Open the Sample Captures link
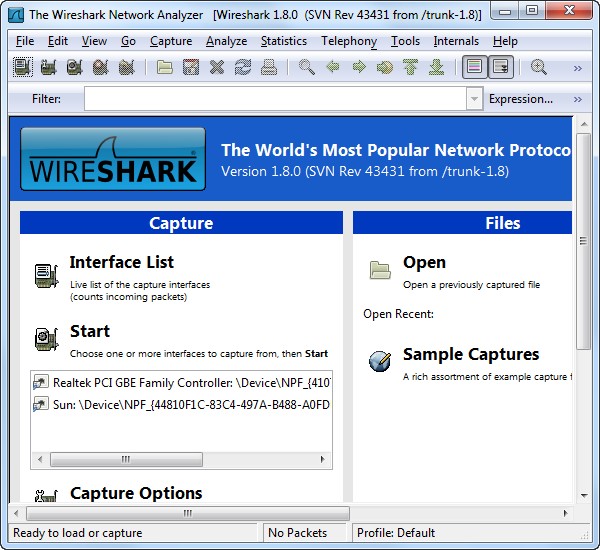 pyautogui.click(x=471, y=354)
